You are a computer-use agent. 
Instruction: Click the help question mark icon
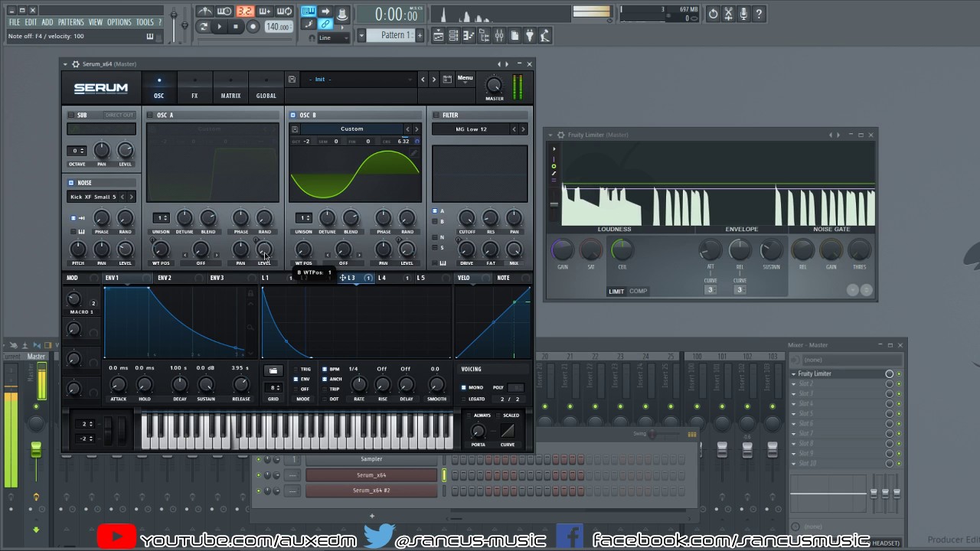point(759,14)
